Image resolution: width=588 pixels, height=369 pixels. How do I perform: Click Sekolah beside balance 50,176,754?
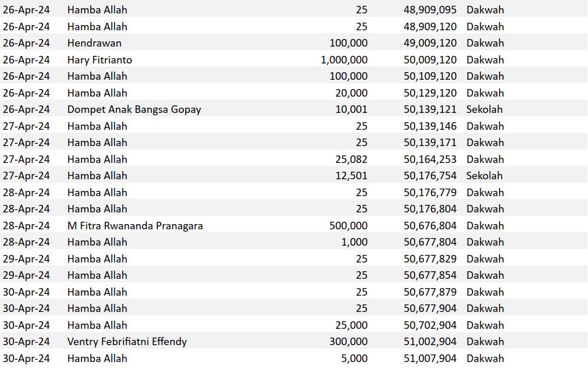484,176
